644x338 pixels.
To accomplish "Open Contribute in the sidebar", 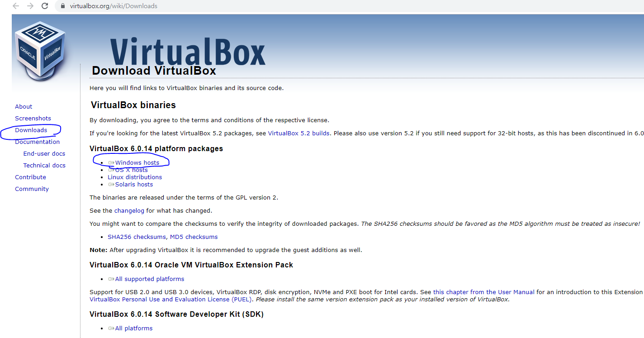I will (31, 177).
